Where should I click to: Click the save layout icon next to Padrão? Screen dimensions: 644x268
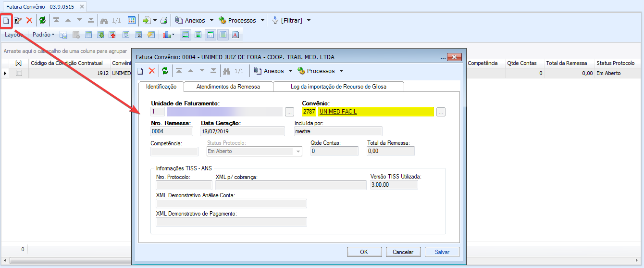pos(64,35)
